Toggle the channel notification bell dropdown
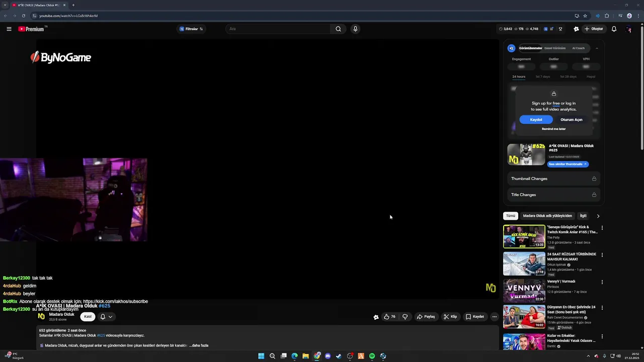 pyautogui.click(x=106, y=317)
